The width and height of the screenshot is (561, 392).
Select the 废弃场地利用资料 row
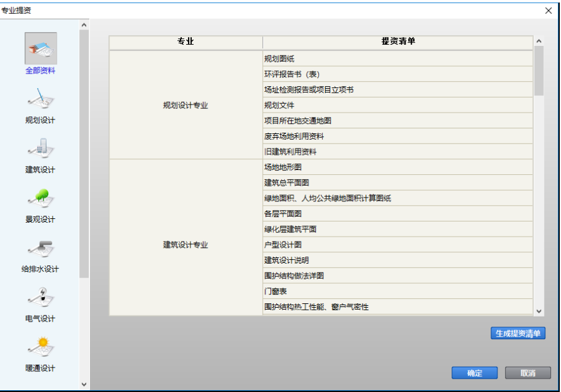coord(398,136)
